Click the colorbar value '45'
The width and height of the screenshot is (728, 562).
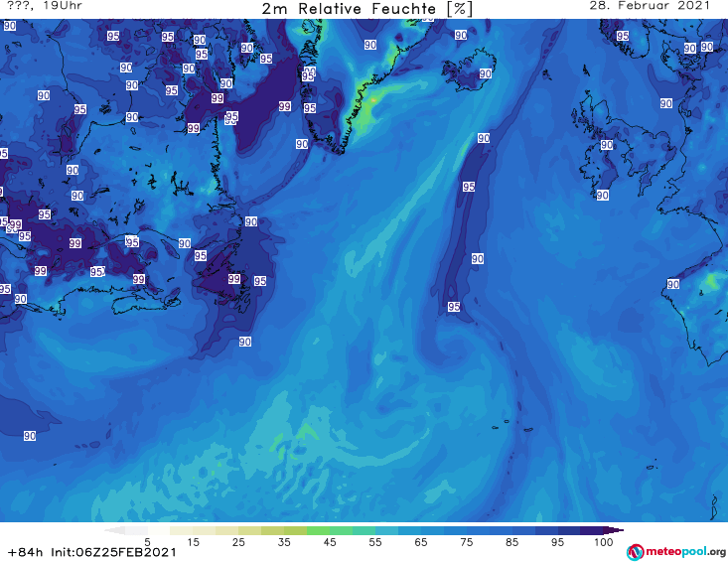[330, 542]
